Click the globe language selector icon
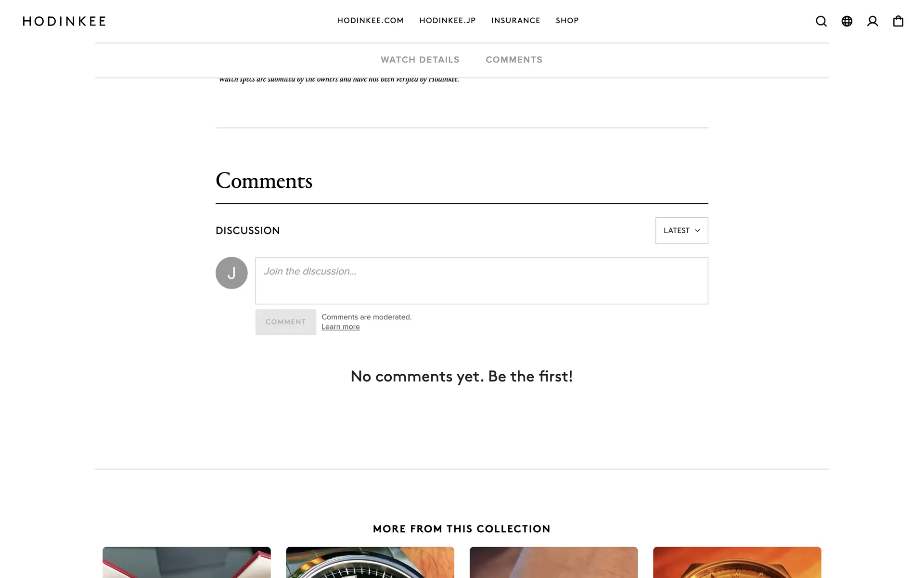Screen dimensions: 924x578 (x=847, y=21)
